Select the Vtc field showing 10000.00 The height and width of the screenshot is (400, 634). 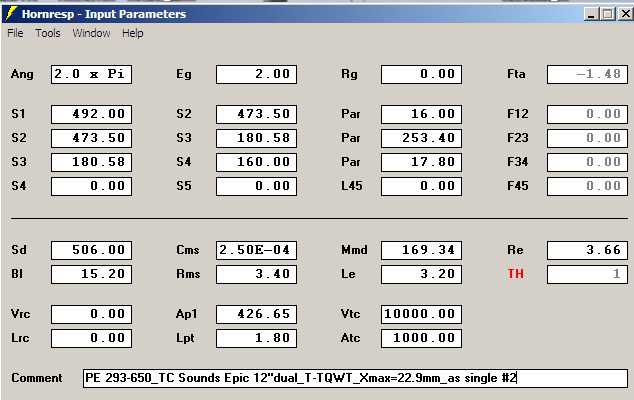click(x=421, y=314)
